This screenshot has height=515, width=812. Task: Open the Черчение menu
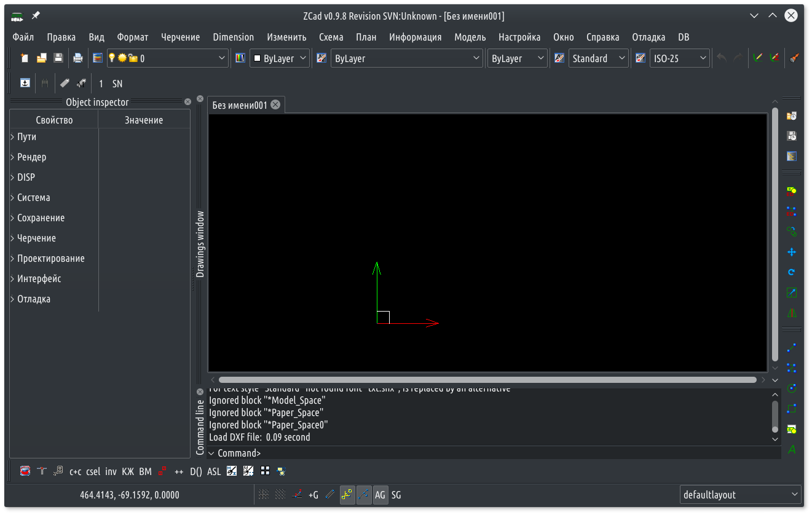click(x=180, y=37)
